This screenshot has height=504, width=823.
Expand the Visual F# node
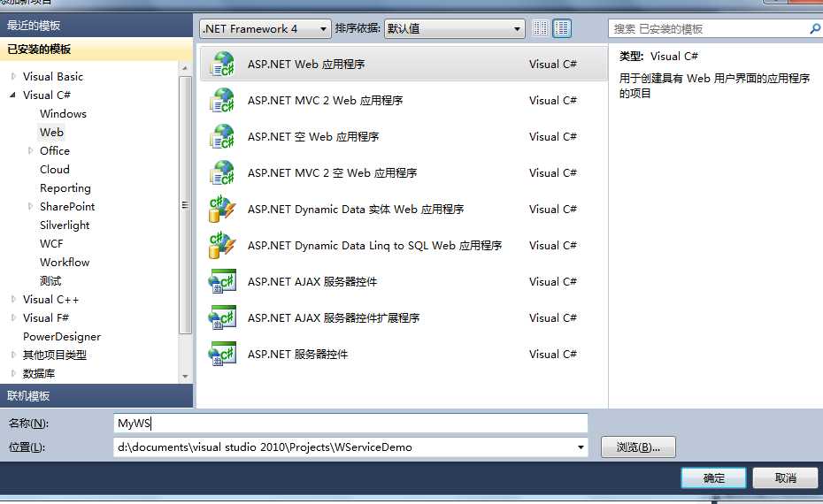[x=13, y=317]
